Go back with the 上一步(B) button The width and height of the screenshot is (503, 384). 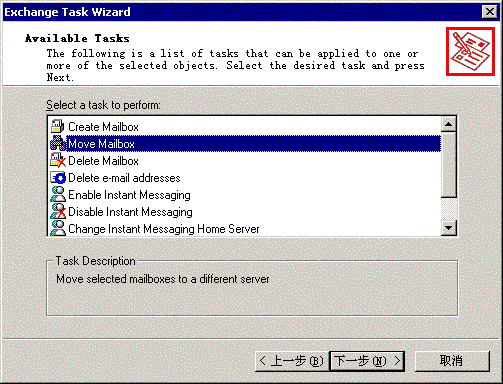tap(291, 361)
